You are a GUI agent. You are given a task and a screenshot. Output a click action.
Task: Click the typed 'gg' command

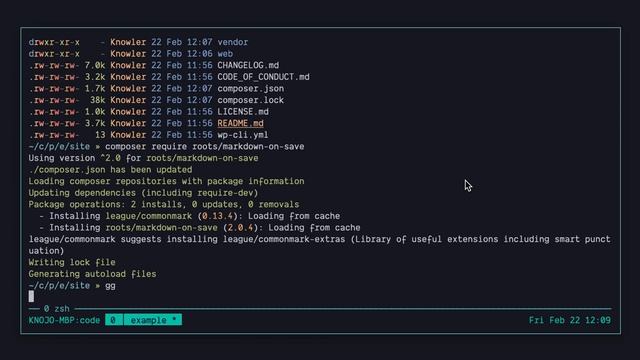click(x=110, y=286)
